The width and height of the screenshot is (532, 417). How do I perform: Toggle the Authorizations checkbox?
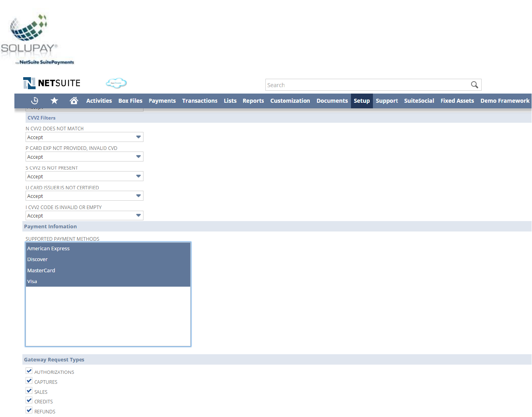click(29, 371)
